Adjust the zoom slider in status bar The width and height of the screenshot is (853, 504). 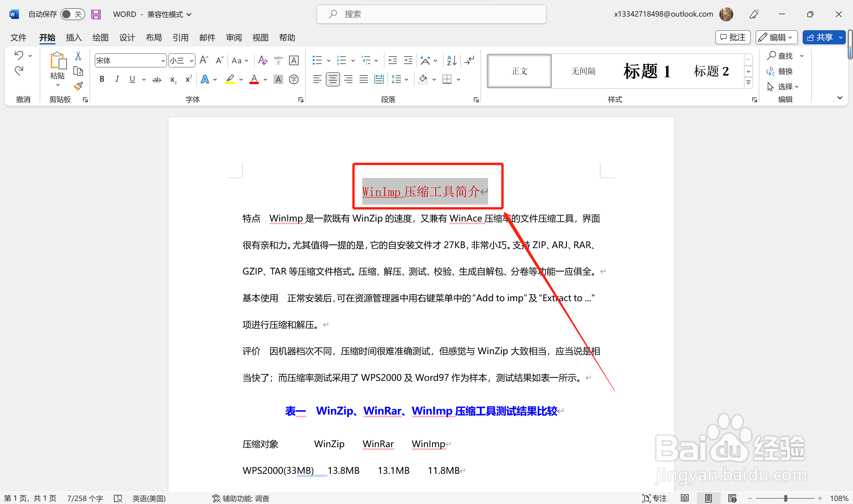(785, 498)
